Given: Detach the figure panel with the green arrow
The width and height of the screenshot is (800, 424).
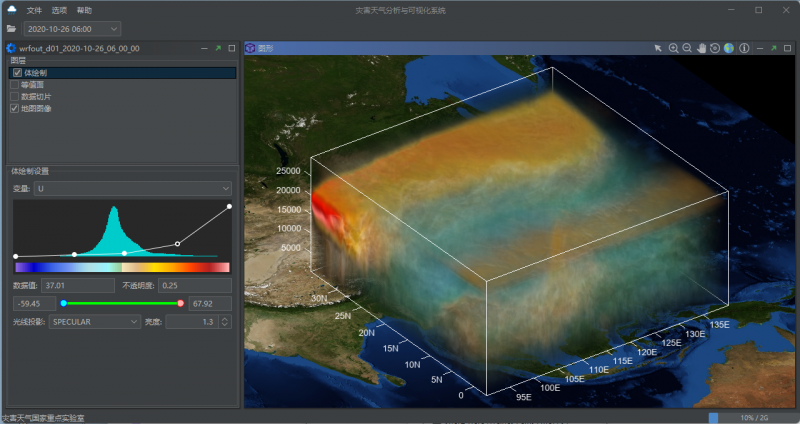Looking at the screenshot, I should coord(773,48).
